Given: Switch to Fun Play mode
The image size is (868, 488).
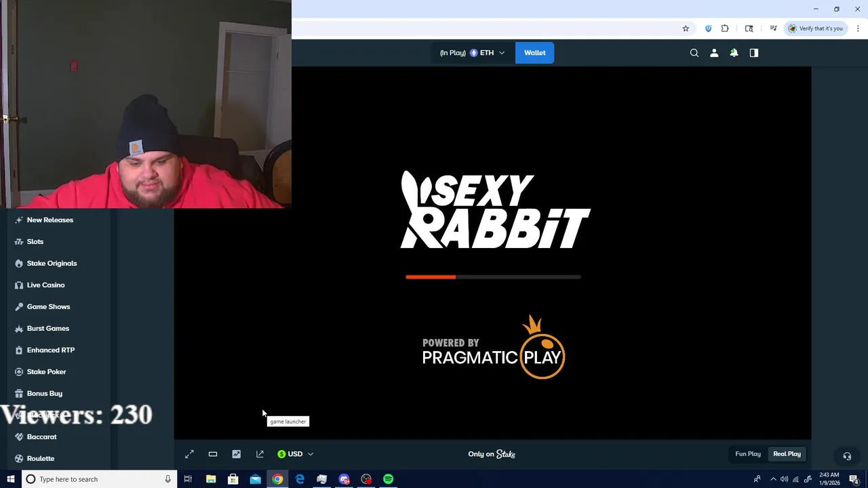Looking at the screenshot, I should coord(748,454).
